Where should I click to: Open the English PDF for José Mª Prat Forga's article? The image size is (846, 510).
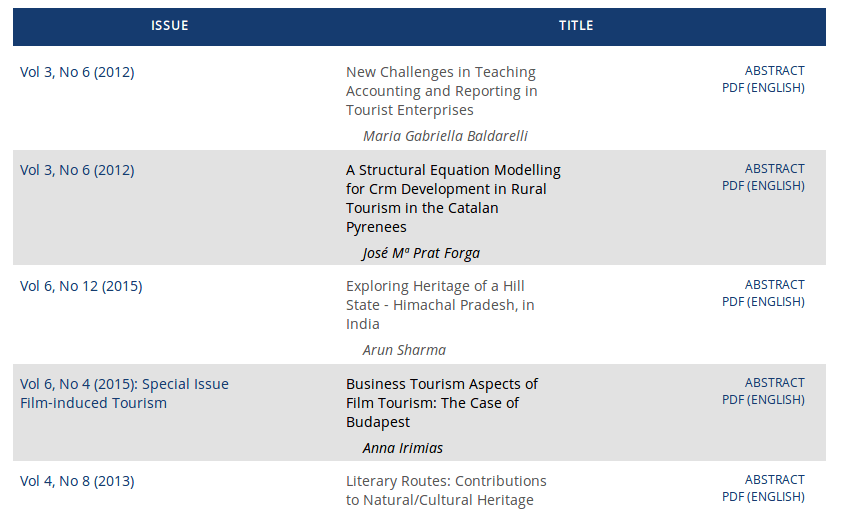pyautogui.click(x=763, y=186)
